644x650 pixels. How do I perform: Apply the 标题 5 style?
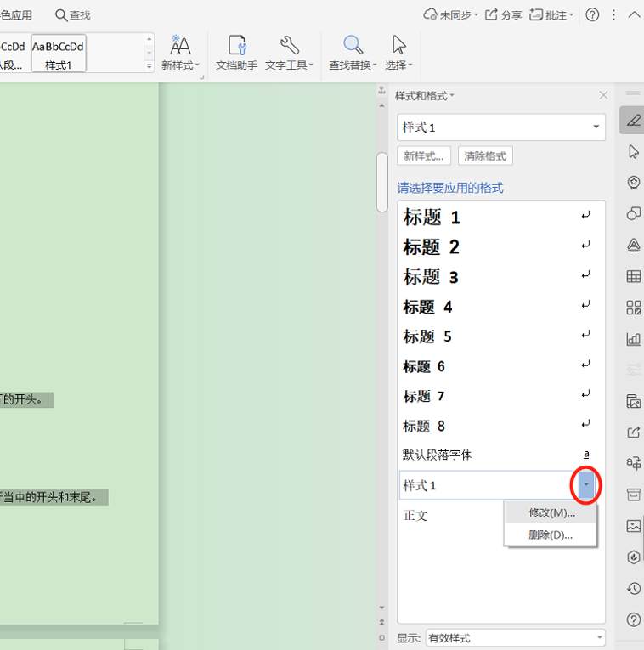click(x=501, y=336)
